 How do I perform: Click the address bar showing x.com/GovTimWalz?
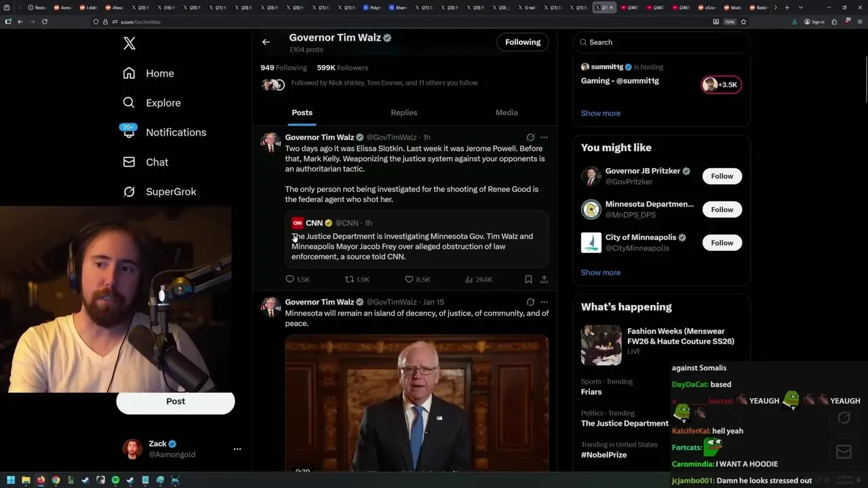pyautogui.click(x=407, y=22)
